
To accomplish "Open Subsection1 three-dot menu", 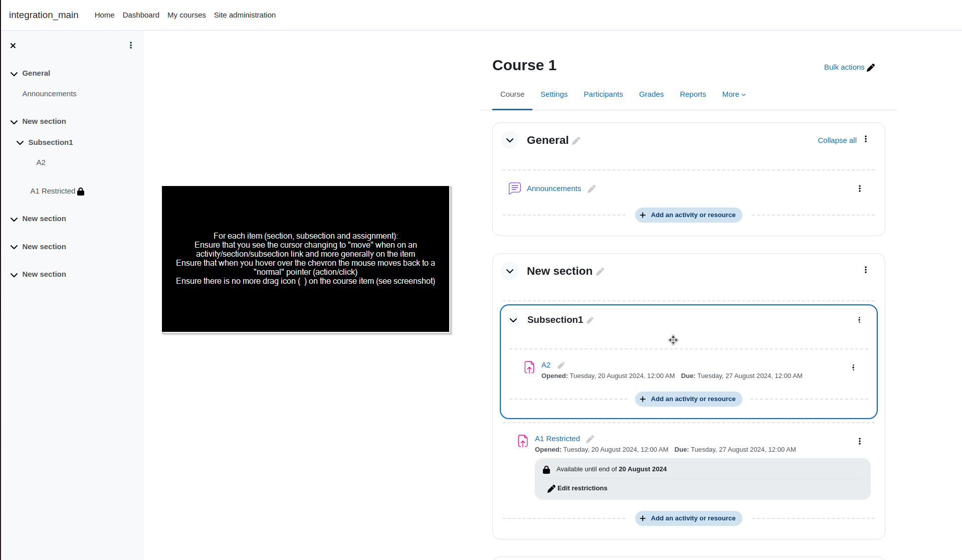I will click(859, 320).
